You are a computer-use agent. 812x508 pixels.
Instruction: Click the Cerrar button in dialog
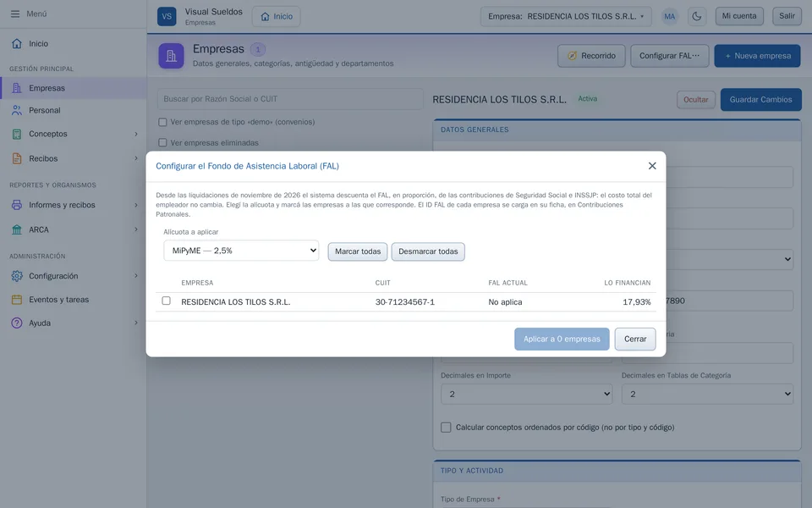pos(635,339)
